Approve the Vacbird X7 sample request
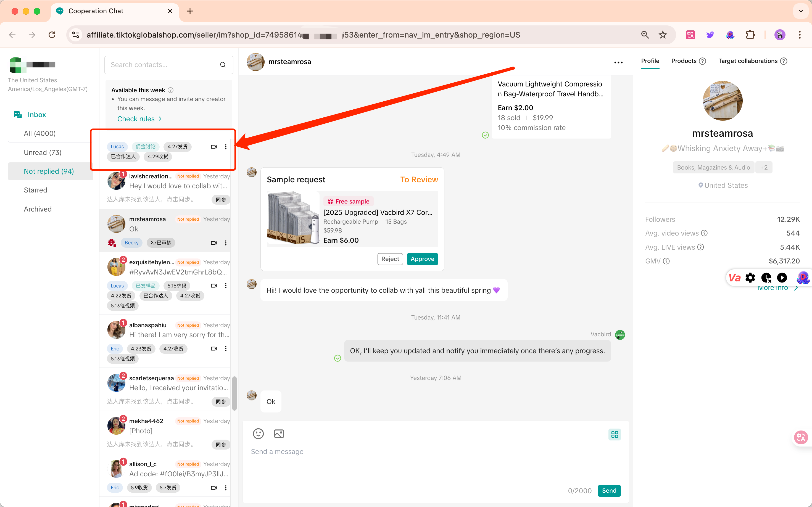This screenshot has width=812, height=507. pyautogui.click(x=422, y=259)
